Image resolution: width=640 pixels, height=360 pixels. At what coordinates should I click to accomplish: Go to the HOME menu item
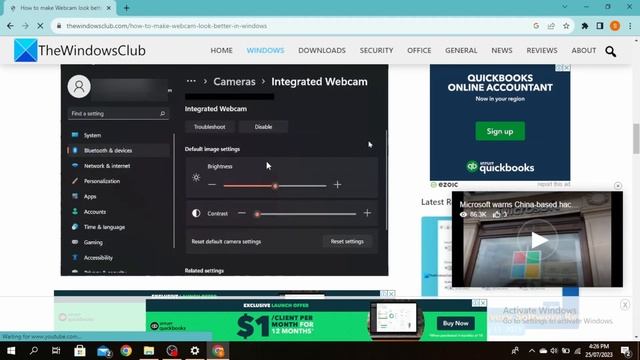click(x=221, y=50)
